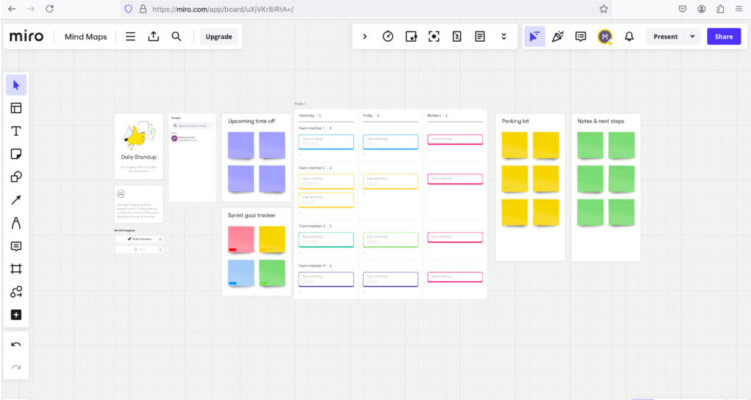
Task: Open the Present dropdown arrow
Action: click(692, 36)
